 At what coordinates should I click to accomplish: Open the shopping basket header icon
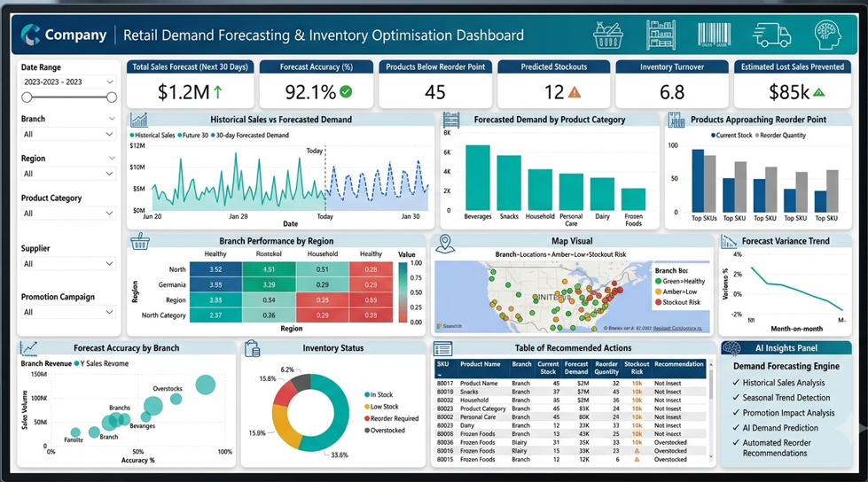(608, 35)
